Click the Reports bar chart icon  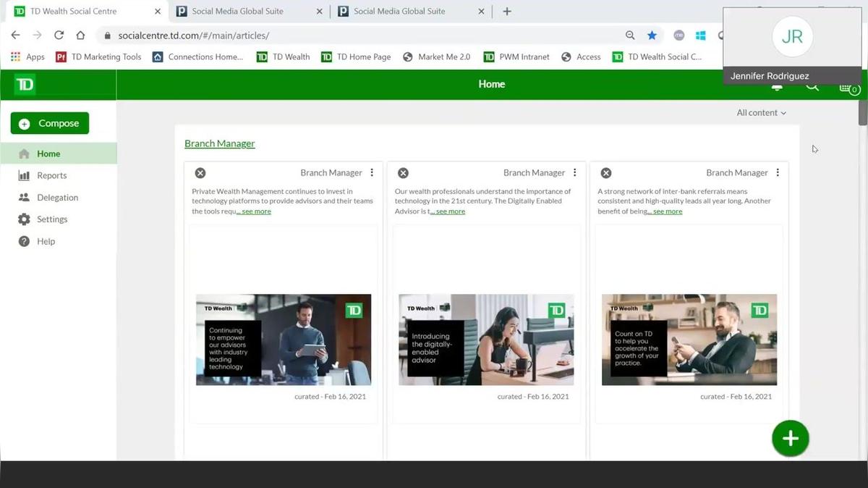coord(24,175)
